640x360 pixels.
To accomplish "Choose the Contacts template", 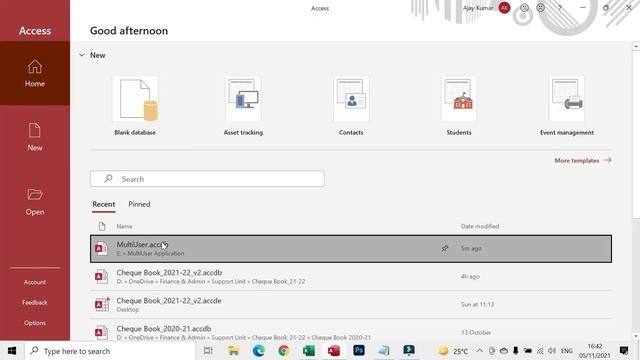I will click(x=351, y=106).
